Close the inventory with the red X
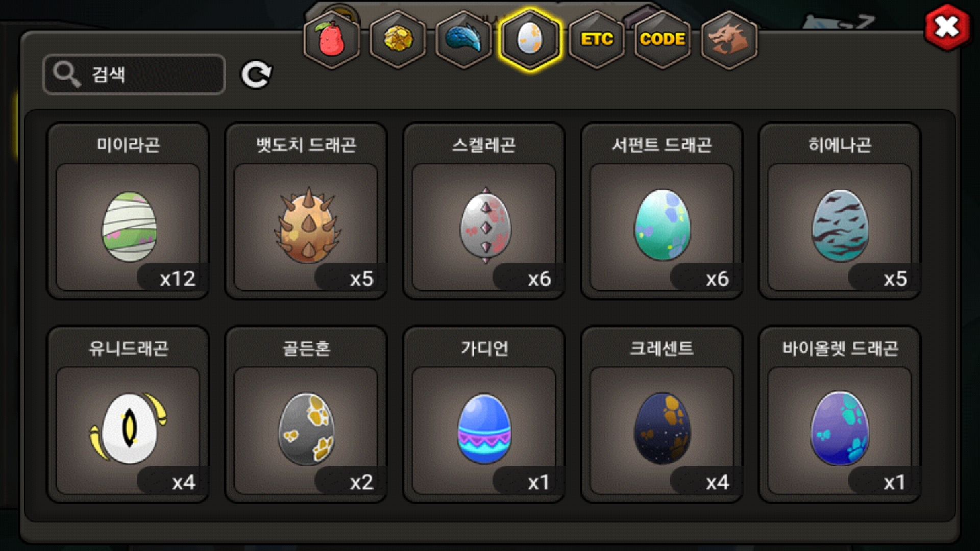Screen dimensions: 980x551 (x=947, y=27)
